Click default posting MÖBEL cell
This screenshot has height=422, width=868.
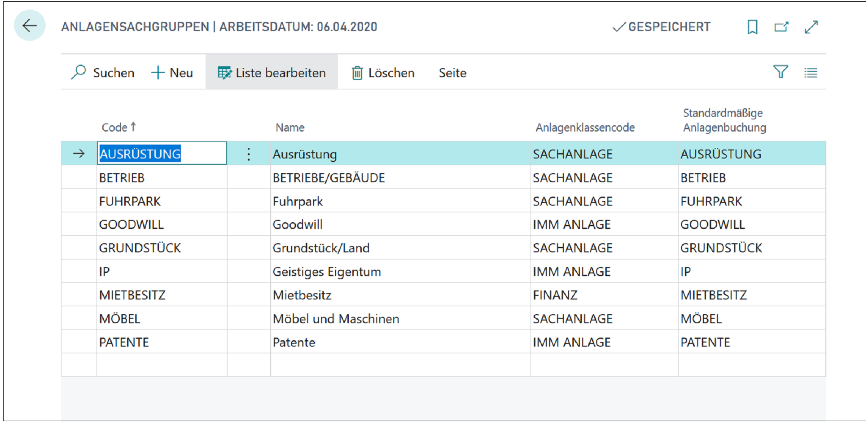[x=752, y=318]
